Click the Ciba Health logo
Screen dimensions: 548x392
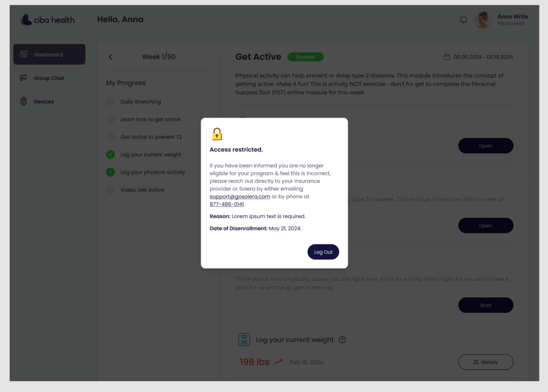48,20
